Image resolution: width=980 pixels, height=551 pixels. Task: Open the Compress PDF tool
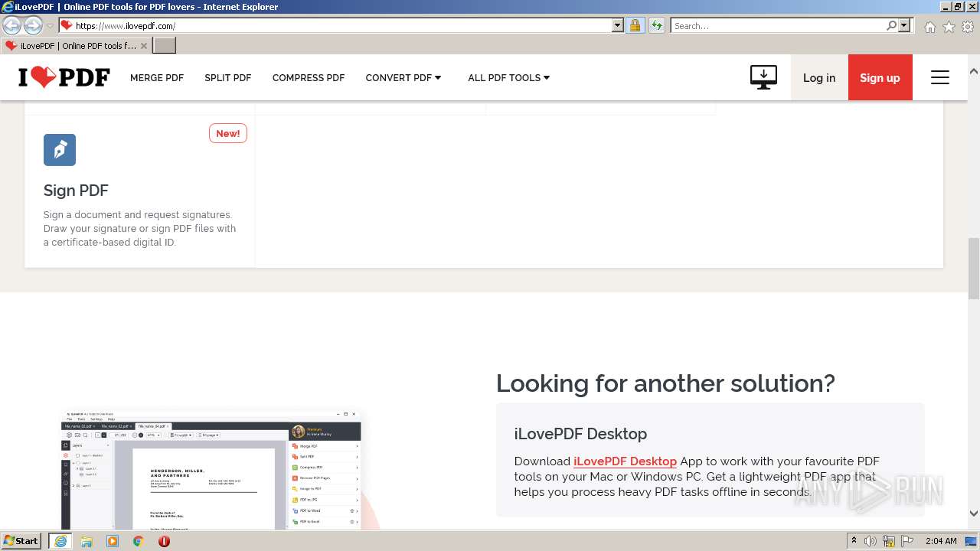point(309,78)
